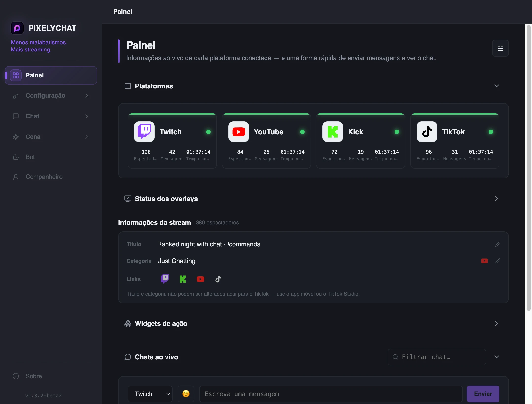
Task: Click the Widgets de ação cubes icon
Action: point(128,323)
